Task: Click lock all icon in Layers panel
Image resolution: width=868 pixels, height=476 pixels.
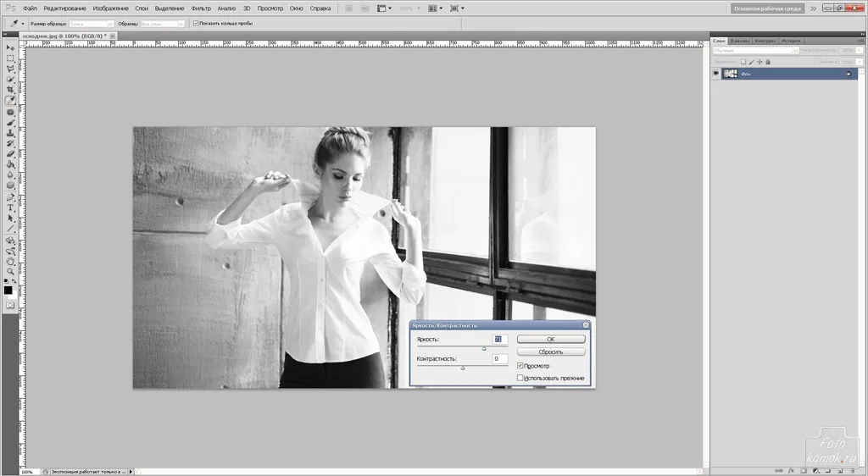Action: [768, 62]
